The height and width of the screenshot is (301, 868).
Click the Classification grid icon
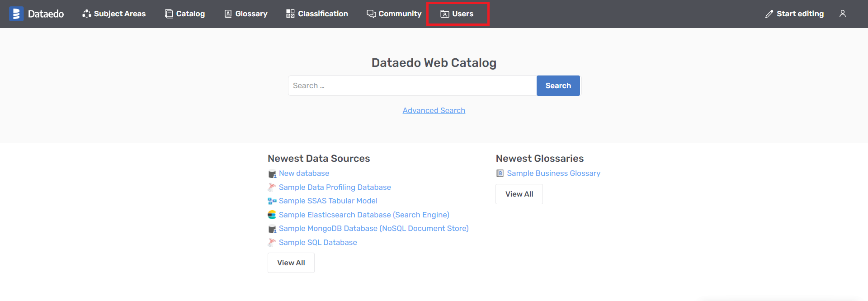pyautogui.click(x=290, y=14)
